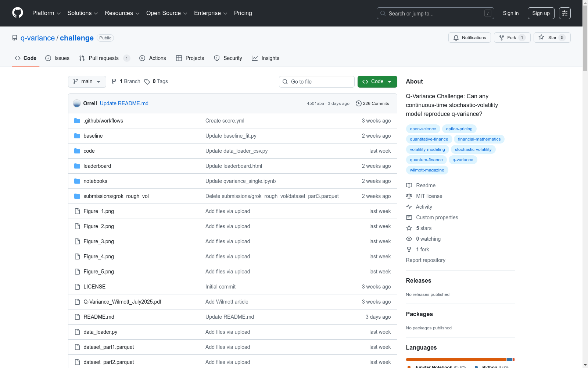Click the option-pricing topic tag
Screen dimensions: 588x368
point(459,129)
